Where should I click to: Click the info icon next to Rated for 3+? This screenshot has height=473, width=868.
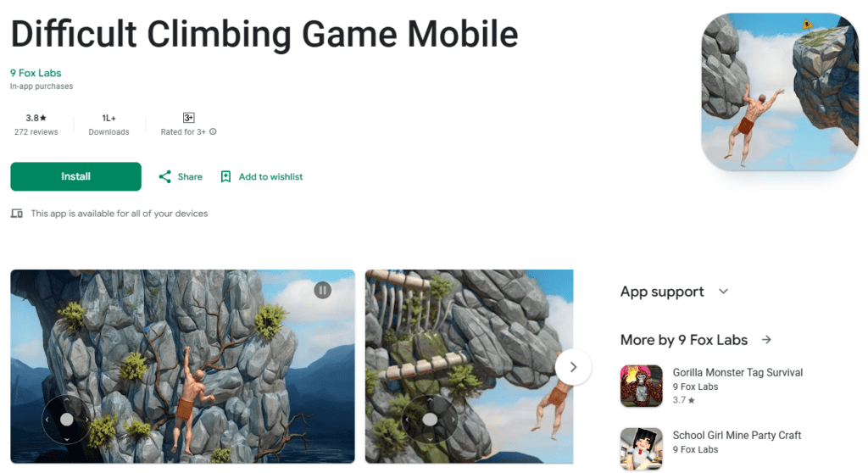point(213,132)
